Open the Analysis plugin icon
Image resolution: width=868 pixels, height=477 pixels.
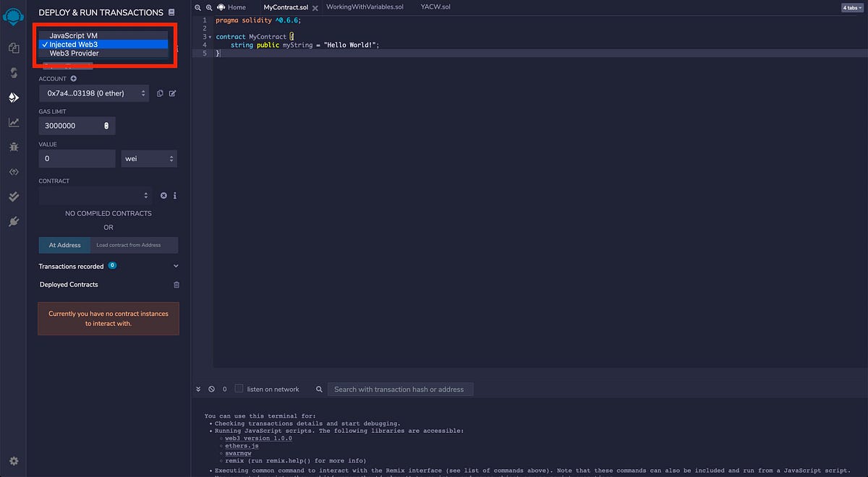point(14,121)
